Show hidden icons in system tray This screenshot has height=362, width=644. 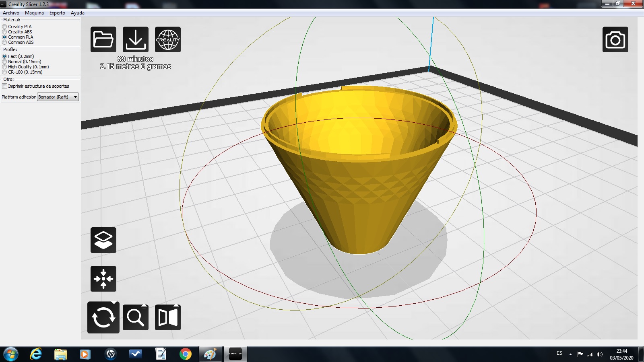(570, 354)
